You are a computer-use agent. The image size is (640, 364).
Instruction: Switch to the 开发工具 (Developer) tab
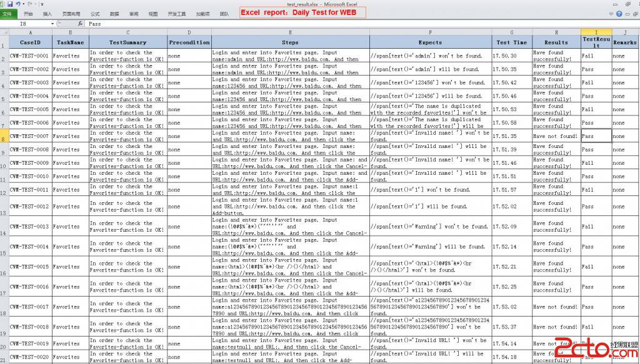click(x=177, y=14)
